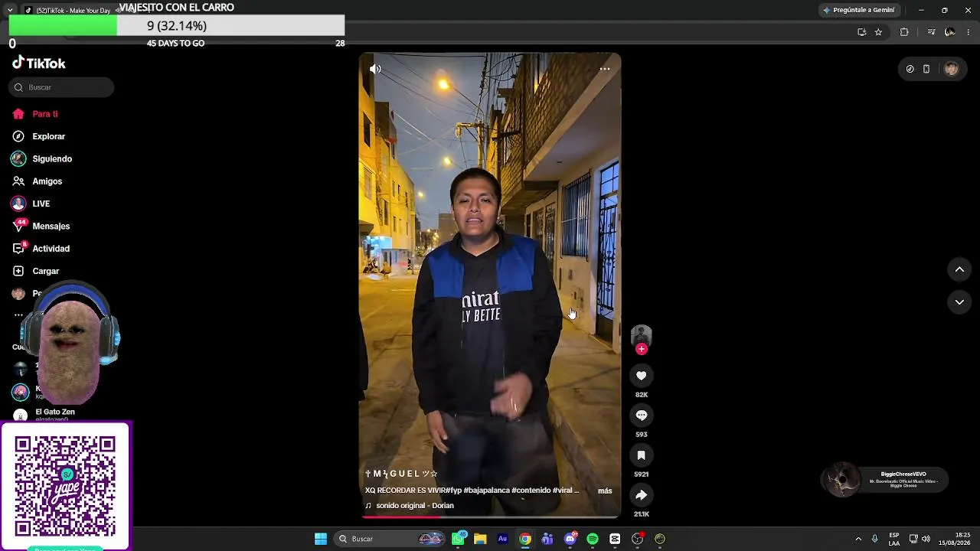Show hidden system tray icons
The height and width of the screenshot is (551, 980).
point(858,539)
